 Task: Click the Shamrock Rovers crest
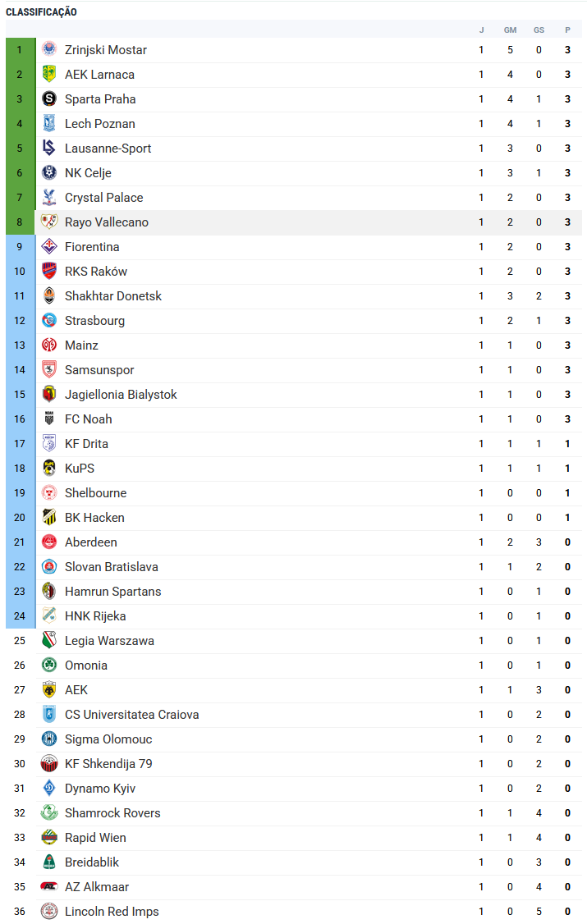tap(49, 813)
